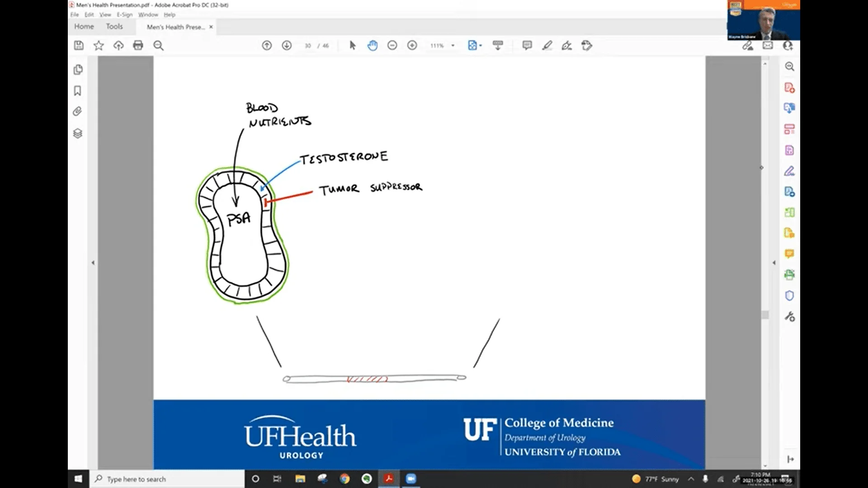Open the yellow Comment tool in right pane
Viewport: 868px width, 488px height.
[789, 253]
